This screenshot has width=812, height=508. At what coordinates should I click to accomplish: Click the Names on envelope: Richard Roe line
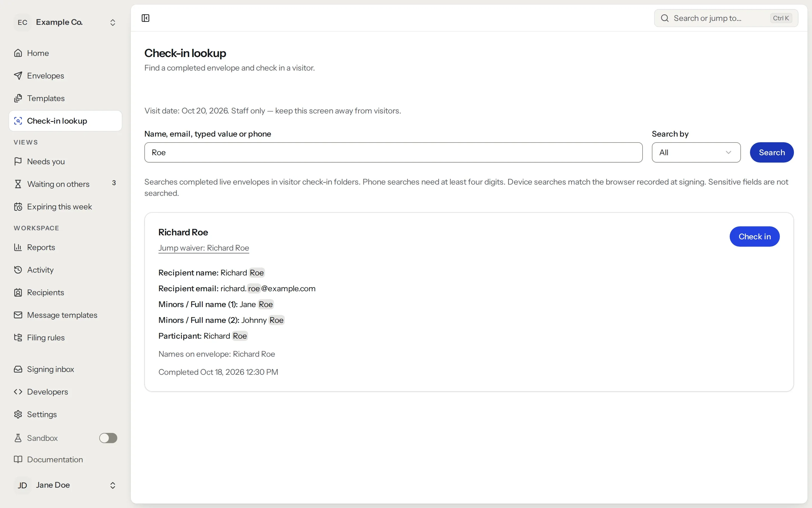pos(217,354)
